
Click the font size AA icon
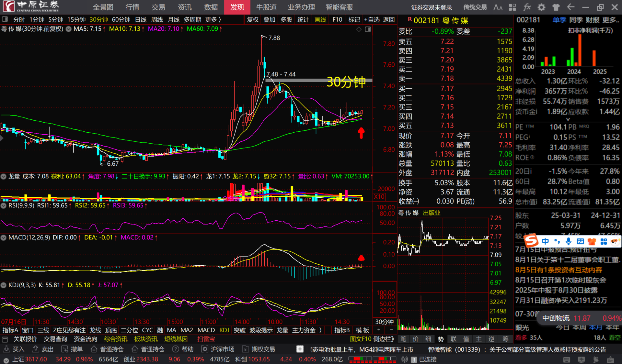498,7
